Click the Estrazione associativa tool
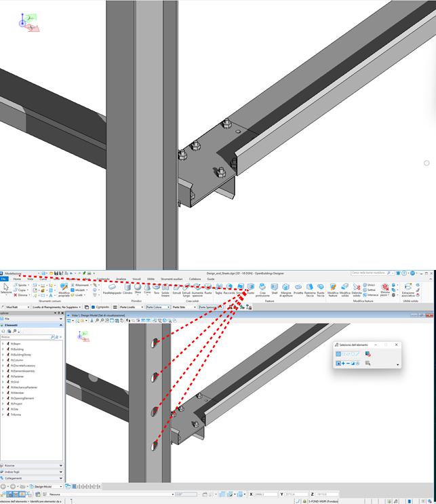The image size is (436, 504). [x=408, y=289]
